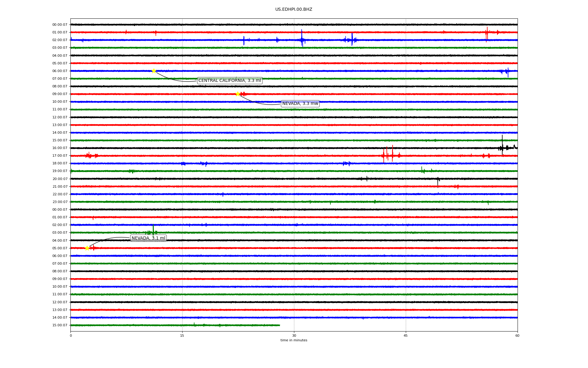The height and width of the screenshot is (368, 588).
Task: Click the NEVADA, 3.1 ml annotation box
Action: coord(148,238)
